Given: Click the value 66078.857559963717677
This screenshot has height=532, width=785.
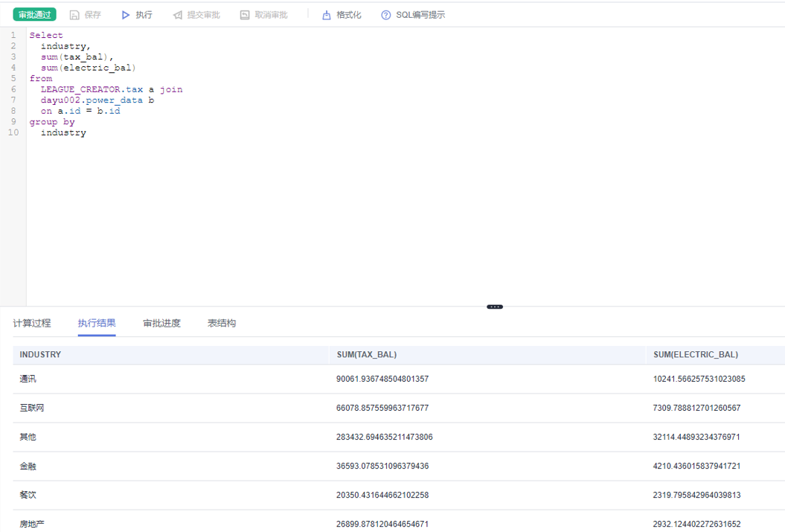Looking at the screenshot, I should pyautogui.click(x=382, y=408).
